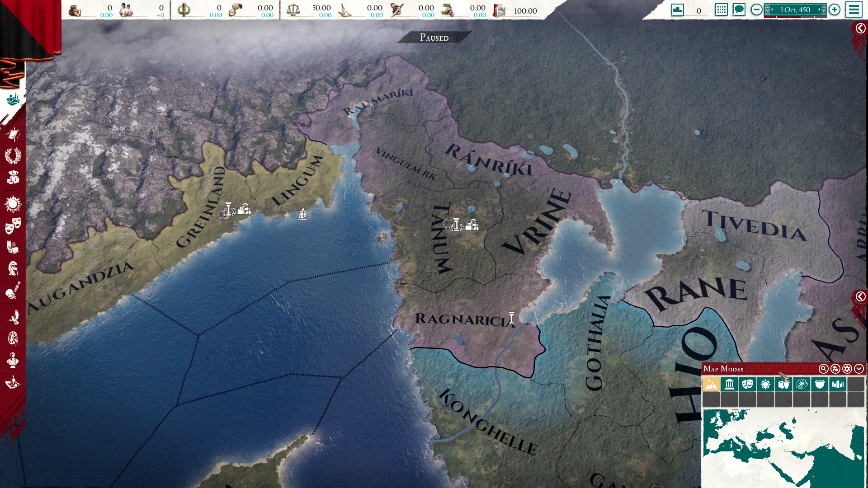Image resolution: width=868 pixels, height=488 pixels.
Task: Open the sidebar trireme ship tab
Action: [13, 134]
